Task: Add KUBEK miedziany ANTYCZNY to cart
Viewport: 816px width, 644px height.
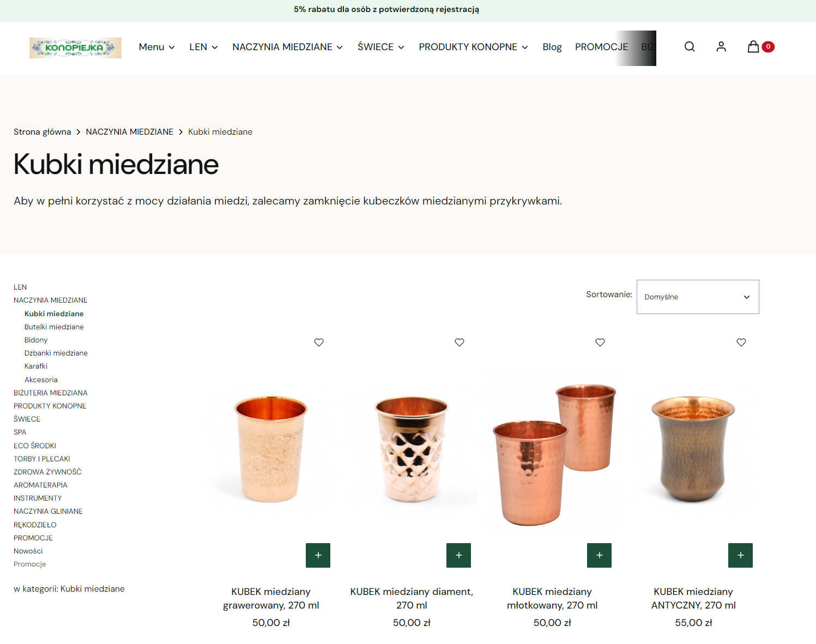Action: point(740,555)
